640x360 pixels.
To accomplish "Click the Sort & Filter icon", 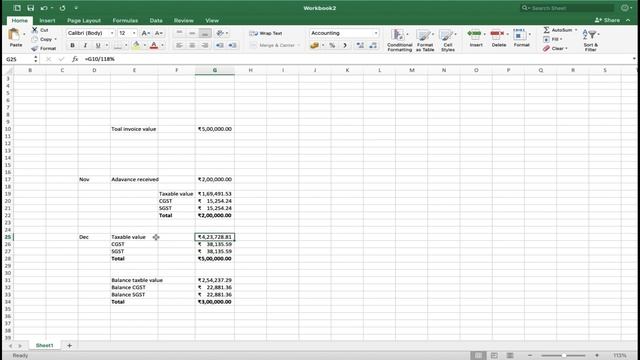I will pyautogui.click(x=589, y=34).
